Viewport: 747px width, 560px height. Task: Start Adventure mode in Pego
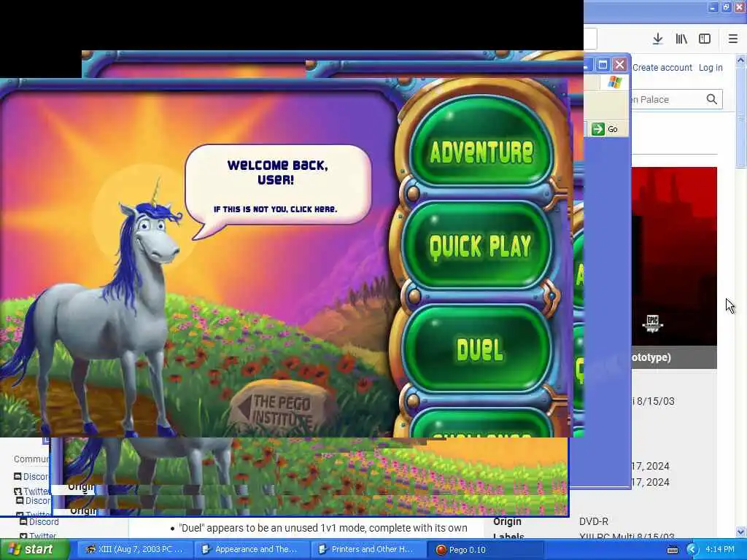coord(481,141)
